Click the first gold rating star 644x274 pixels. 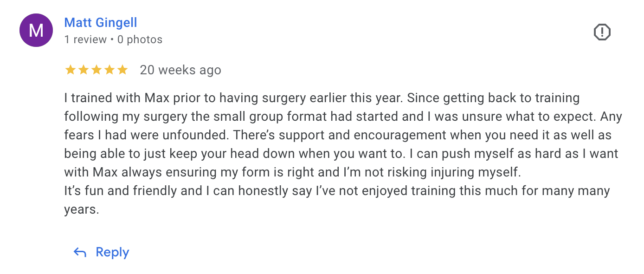coord(71,70)
